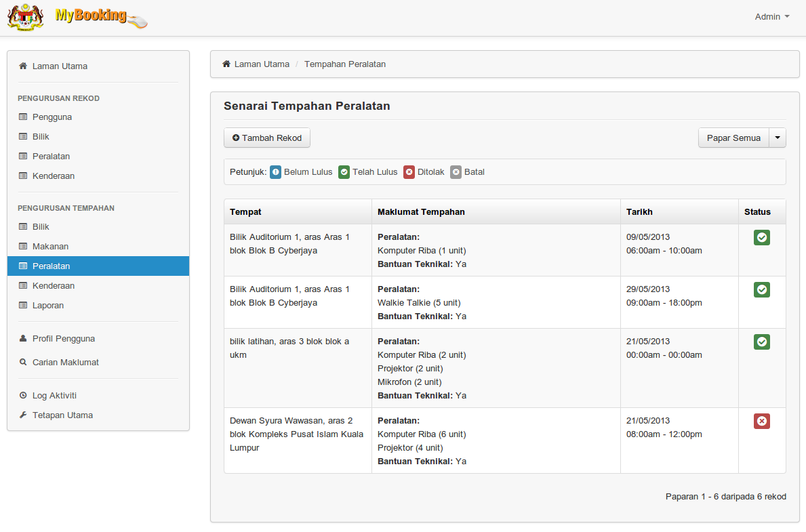Expand the Paper Semua filter dropdown arrow
The height and width of the screenshot is (532, 806).
click(778, 138)
